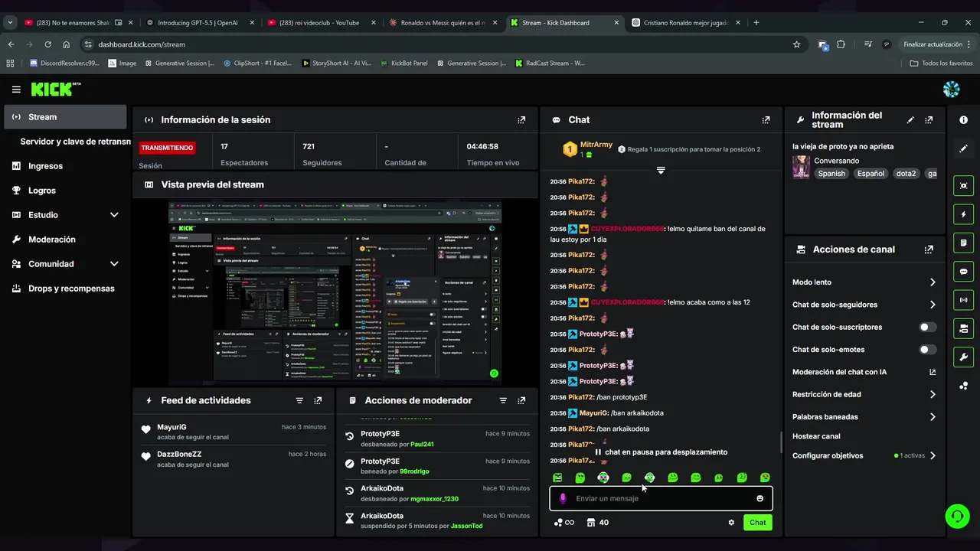Open Servidor y clave de retransmisión
This screenshot has width=980, height=551.
[75, 142]
